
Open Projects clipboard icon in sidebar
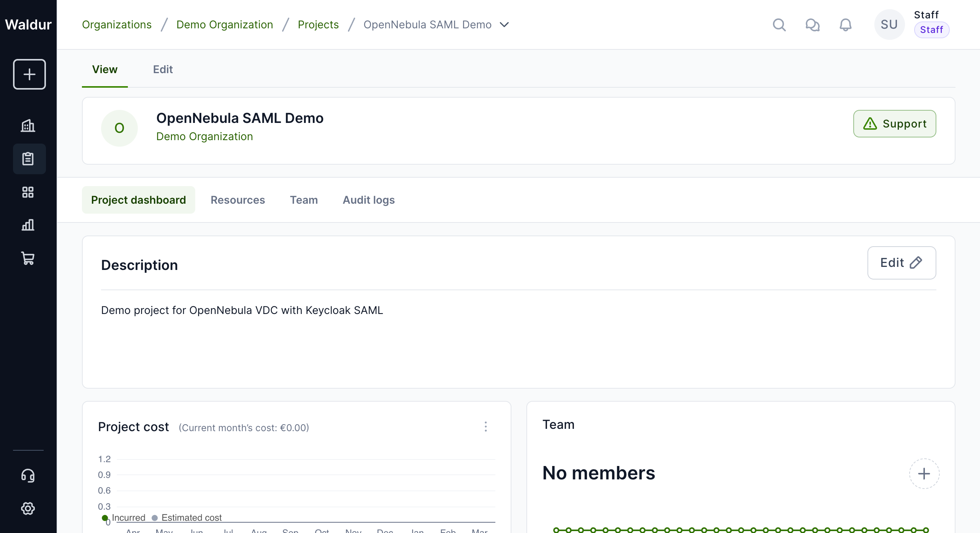pos(28,159)
